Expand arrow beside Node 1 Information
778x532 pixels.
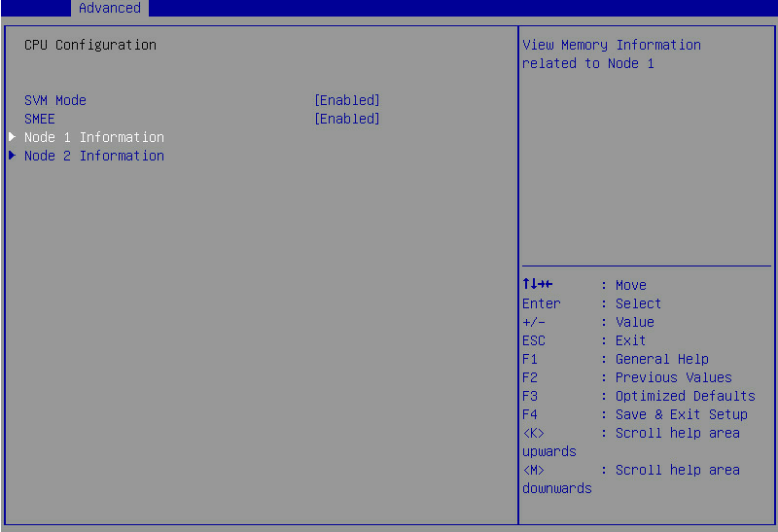(13, 137)
